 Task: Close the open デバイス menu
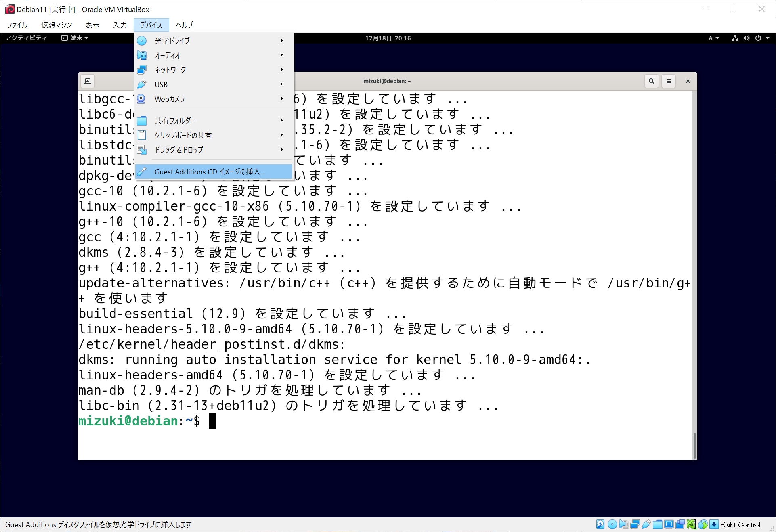click(x=151, y=25)
